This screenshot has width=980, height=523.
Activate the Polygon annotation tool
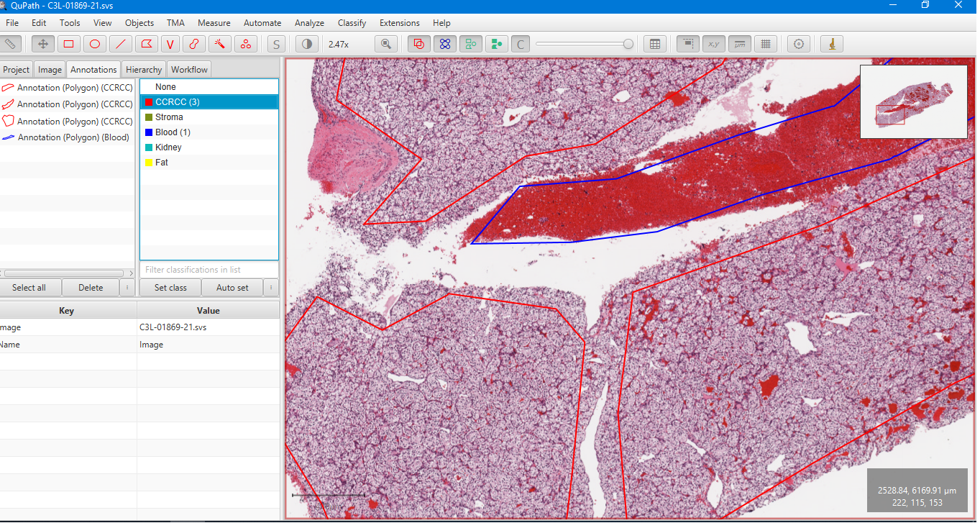[x=146, y=44]
